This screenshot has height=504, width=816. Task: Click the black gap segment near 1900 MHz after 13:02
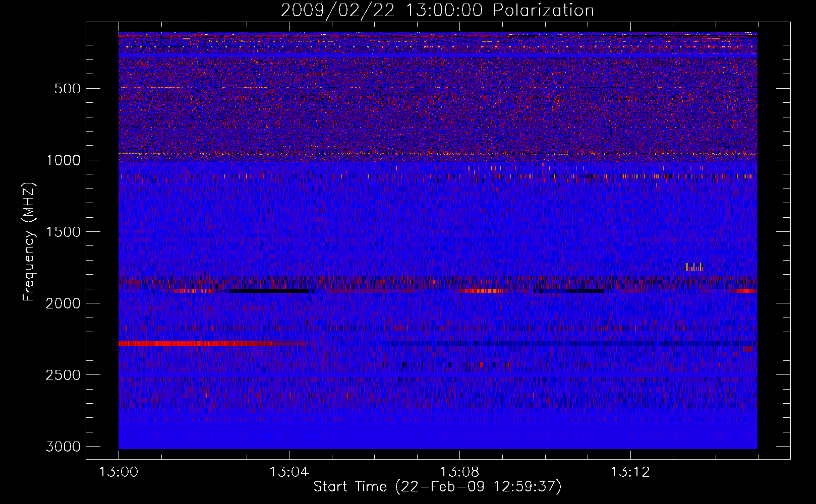click(268, 291)
